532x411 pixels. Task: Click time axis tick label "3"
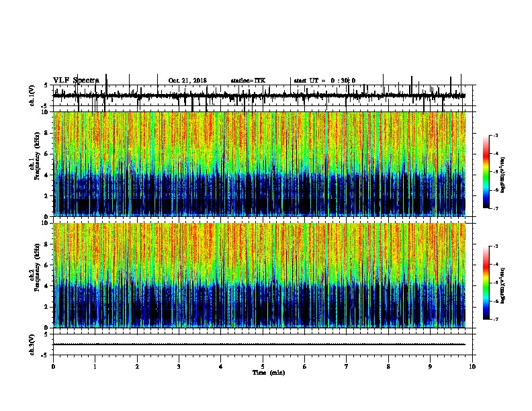179,366
